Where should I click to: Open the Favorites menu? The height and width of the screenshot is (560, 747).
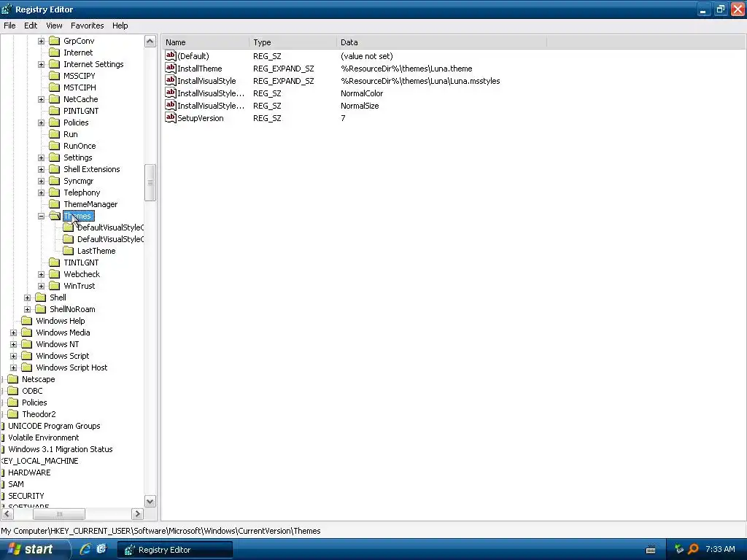tap(88, 26)
